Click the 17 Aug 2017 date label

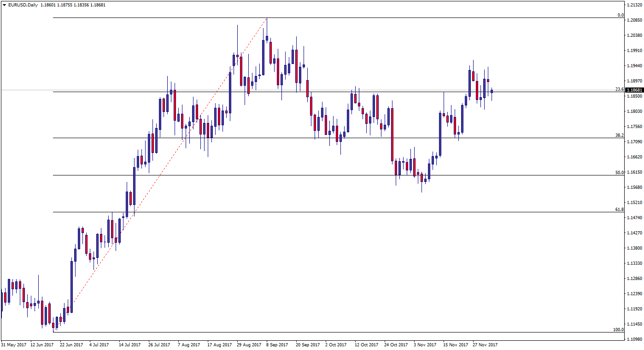[x=220, y=344]
